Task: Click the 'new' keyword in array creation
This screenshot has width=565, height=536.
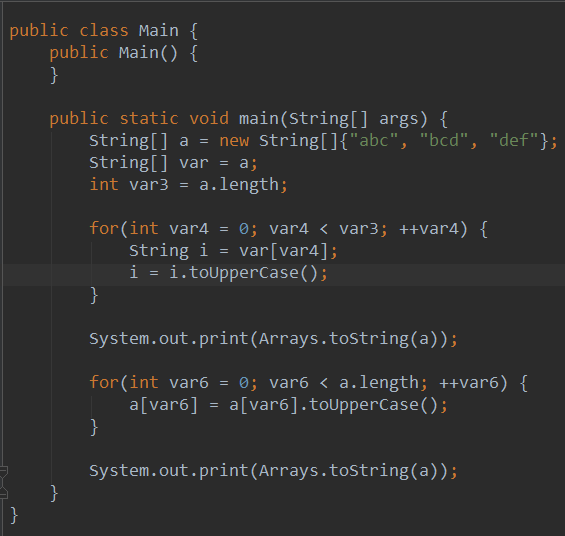Action: click(x=234, y=140)
